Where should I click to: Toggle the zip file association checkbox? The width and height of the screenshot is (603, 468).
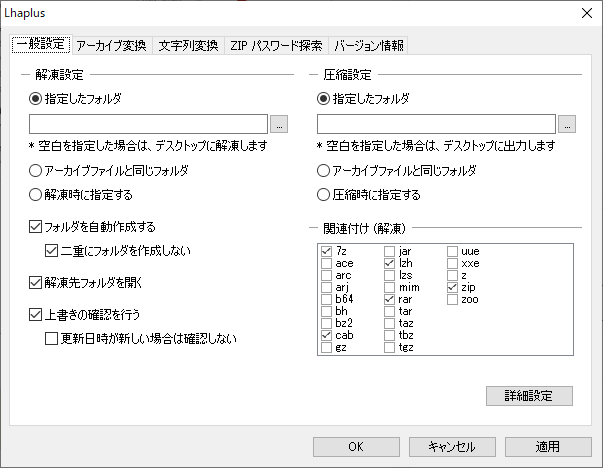pyautogui.click(x=452, y=287)
